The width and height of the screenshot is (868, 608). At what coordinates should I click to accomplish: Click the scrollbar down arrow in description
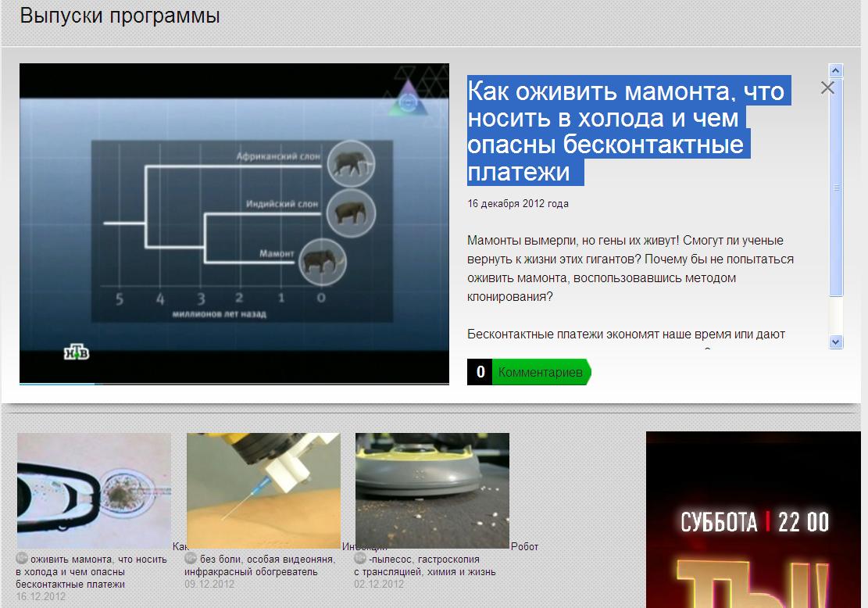[x=836, y=342]
